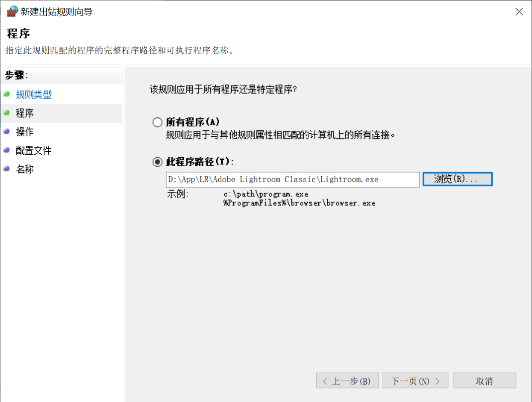Select the 名称 step in sidebar
This screenshot has width=532, height=402.
point(25,169)
